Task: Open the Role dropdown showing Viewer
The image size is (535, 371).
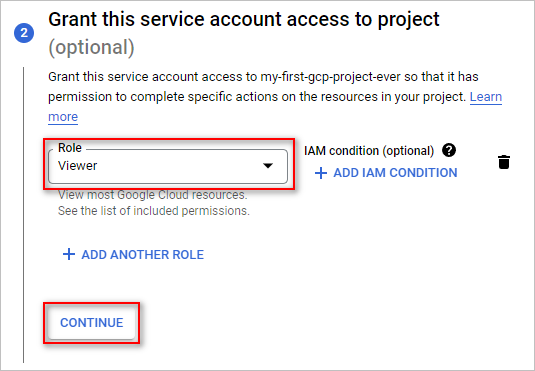Action: point(168,166)
